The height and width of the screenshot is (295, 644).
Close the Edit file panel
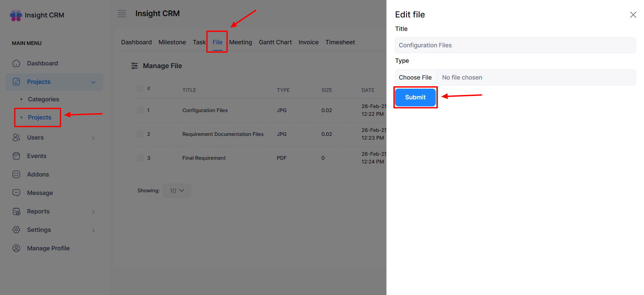633,15
